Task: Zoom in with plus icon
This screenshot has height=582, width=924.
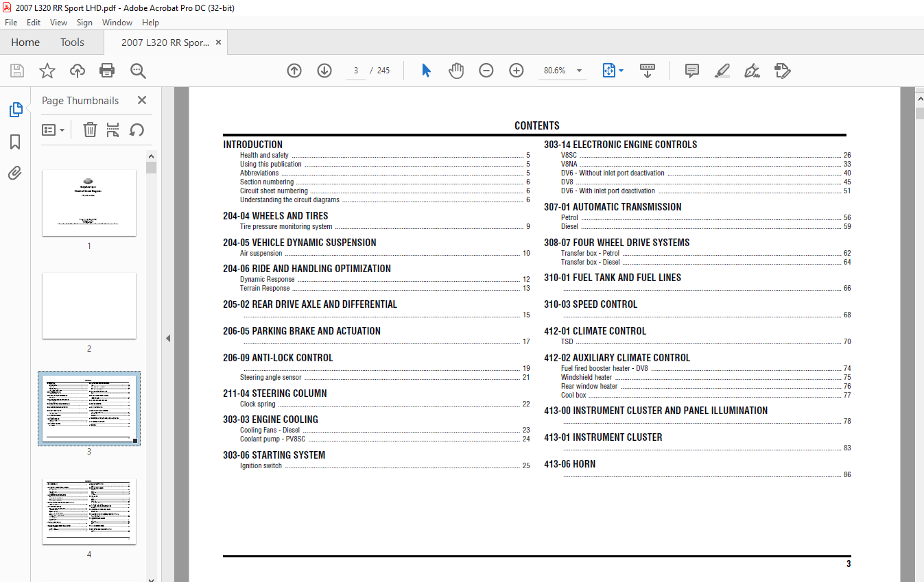Action: (x=517, y=71)
